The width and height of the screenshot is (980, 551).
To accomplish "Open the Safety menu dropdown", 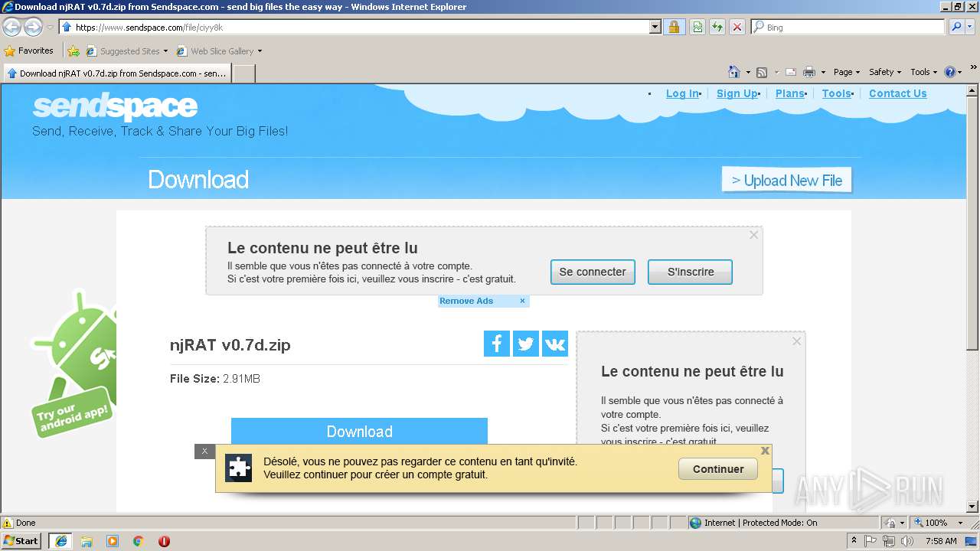I will [885, 72].
